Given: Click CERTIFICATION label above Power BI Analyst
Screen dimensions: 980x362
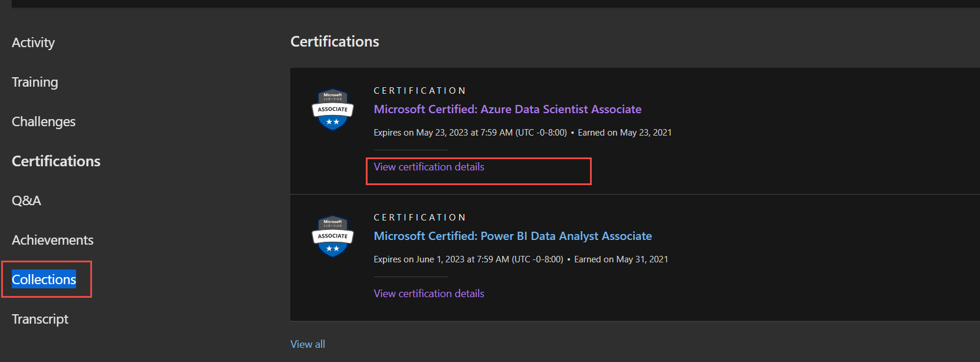Looking at the screenshot, I should point(419,218).
